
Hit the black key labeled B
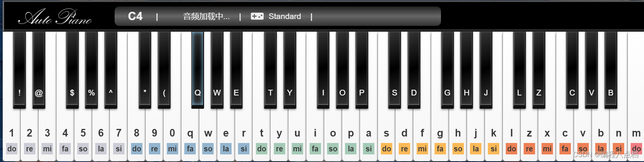coord(611,70)
